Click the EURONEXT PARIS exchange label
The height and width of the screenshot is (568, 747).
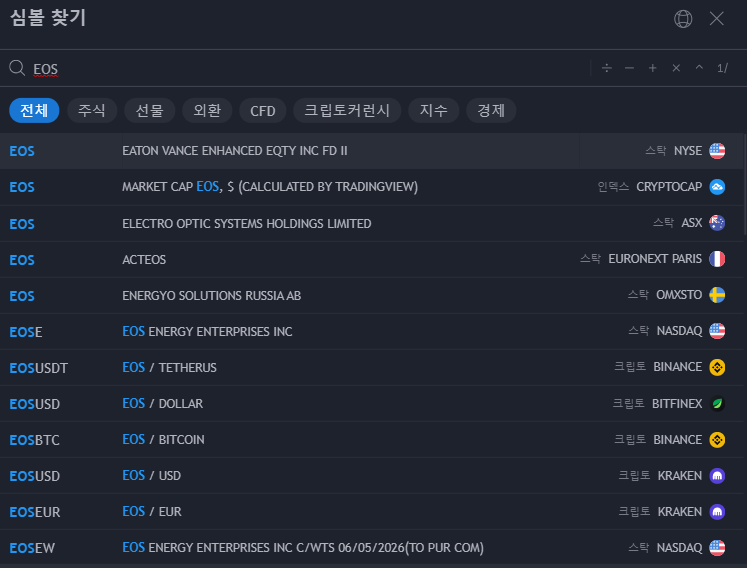[655, 259]
